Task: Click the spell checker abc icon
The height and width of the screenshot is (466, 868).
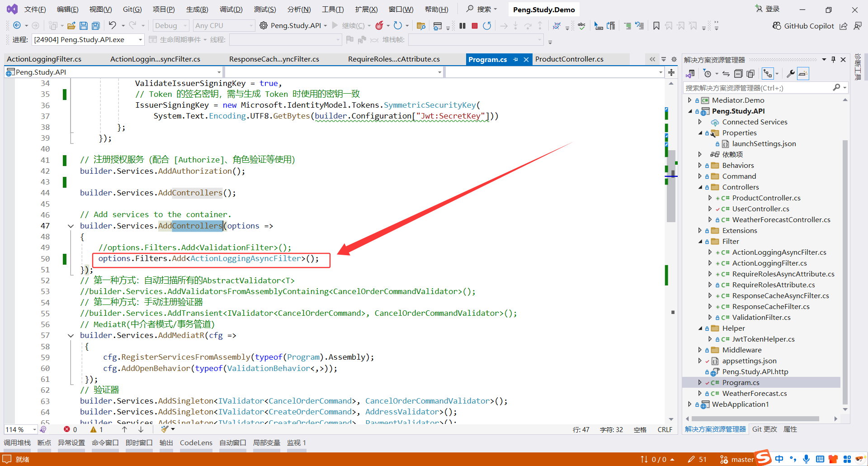Action: (581, 26)
